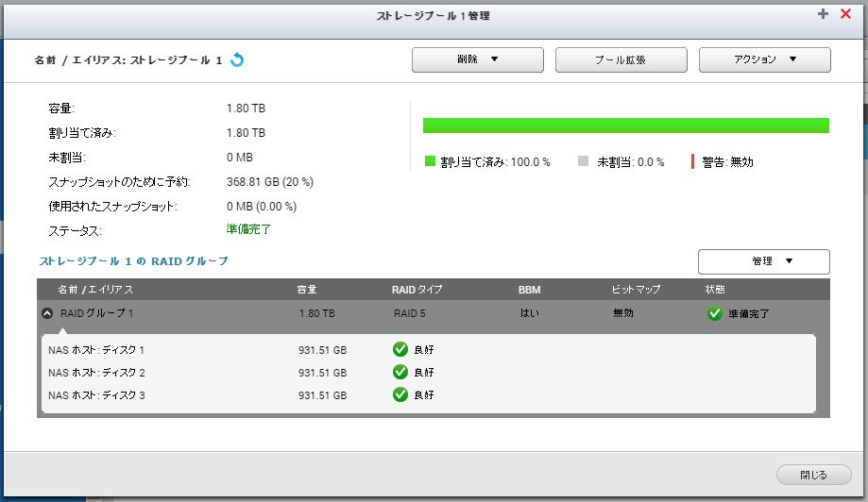Click the 状態 column header
The height and width of the screenshot is (502, 868).
pos(715,290)
